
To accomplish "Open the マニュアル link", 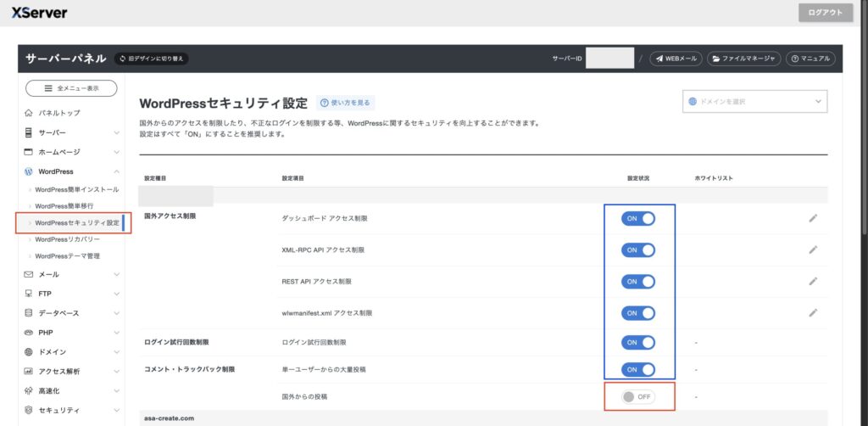I will pos(811,59).
